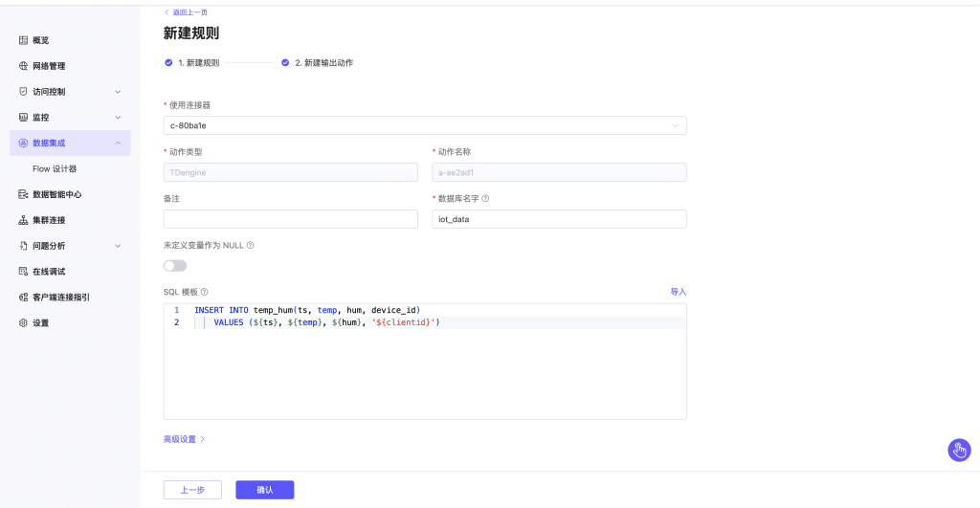Click the Data Intelligence Center (数据智能中心) icon
The image size is (980, 508).
coord(24,194)
